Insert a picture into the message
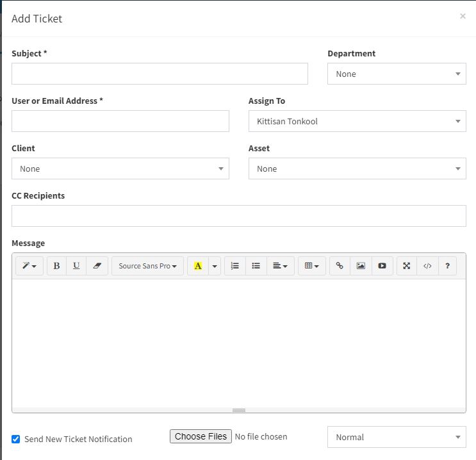 (x=361, y=266)
